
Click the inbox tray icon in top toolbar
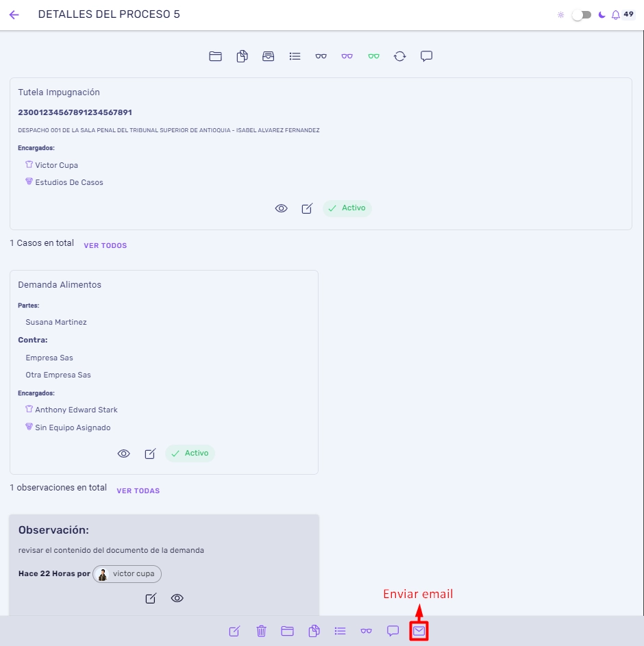pyautogui.click(x=269, y=56)
